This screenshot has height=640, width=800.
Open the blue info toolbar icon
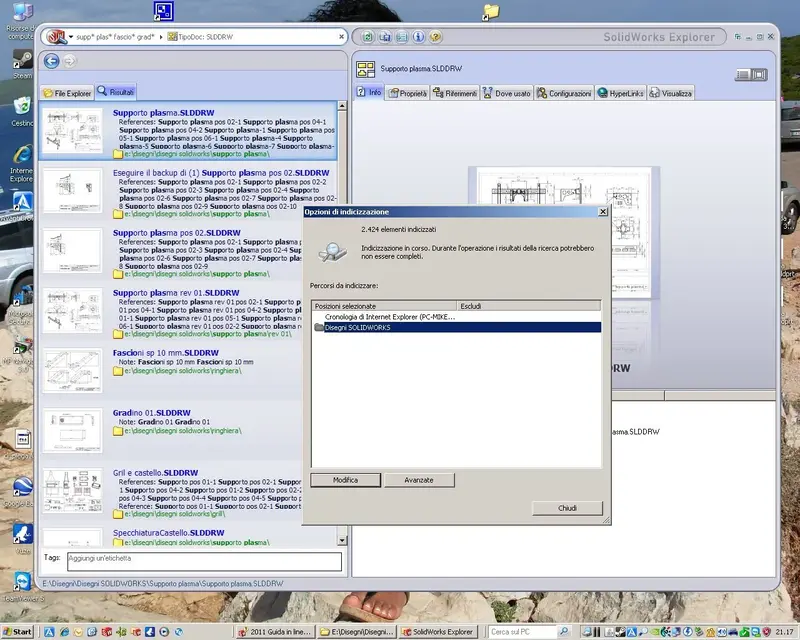[418, 37]
